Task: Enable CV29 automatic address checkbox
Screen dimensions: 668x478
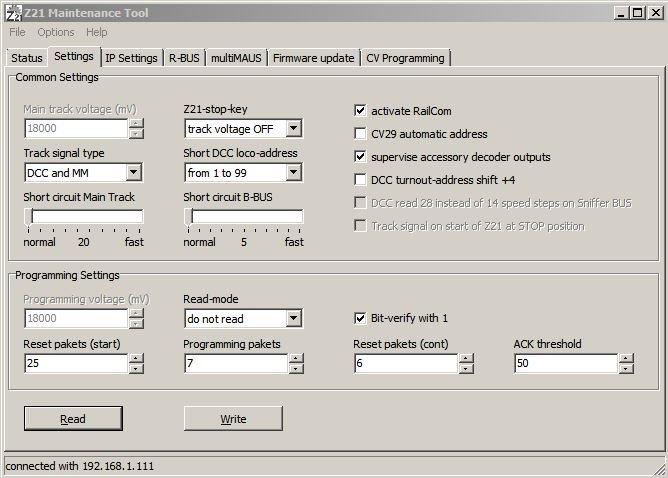Action: [361, 134]
